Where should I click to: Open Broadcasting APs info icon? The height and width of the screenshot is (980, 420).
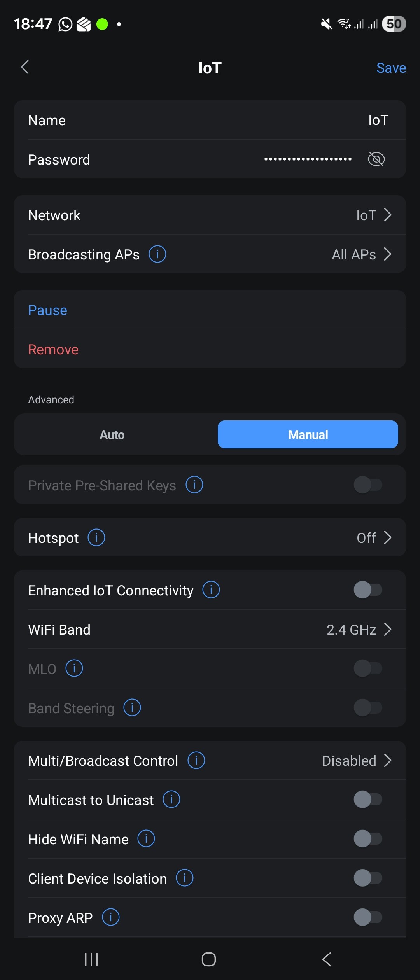[x=157, y=254]
